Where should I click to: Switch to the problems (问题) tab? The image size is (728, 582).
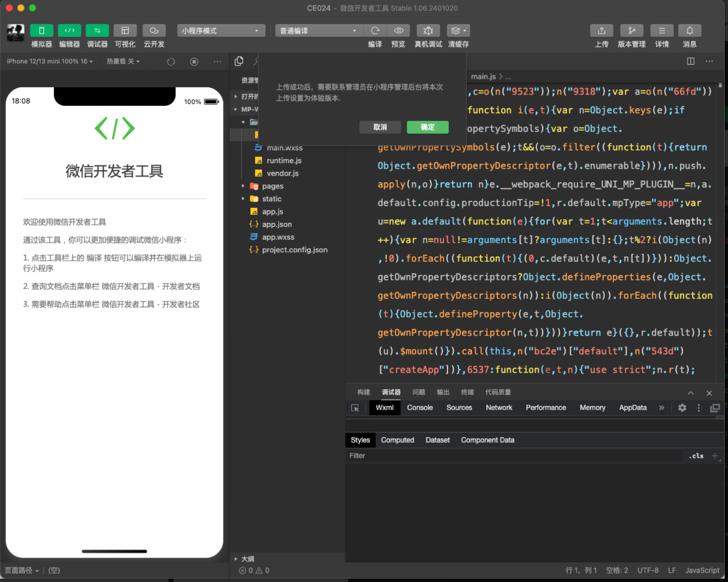pos(419,392)
